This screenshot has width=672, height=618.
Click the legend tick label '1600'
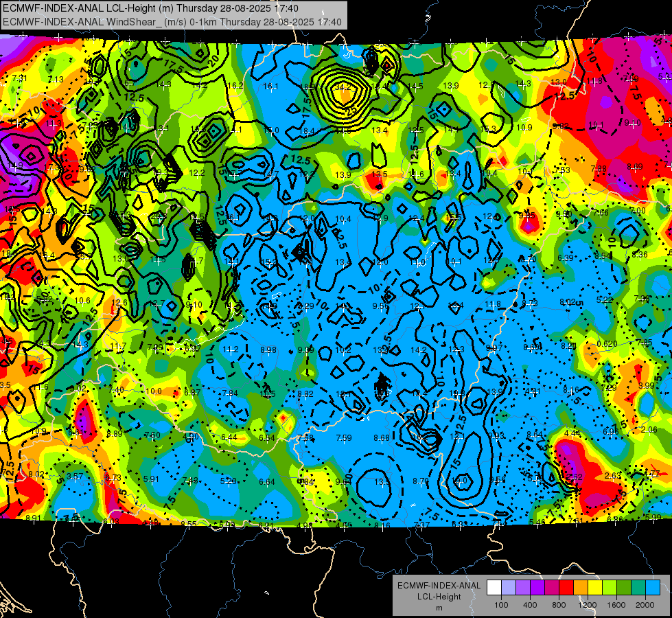tap(616, 605)
